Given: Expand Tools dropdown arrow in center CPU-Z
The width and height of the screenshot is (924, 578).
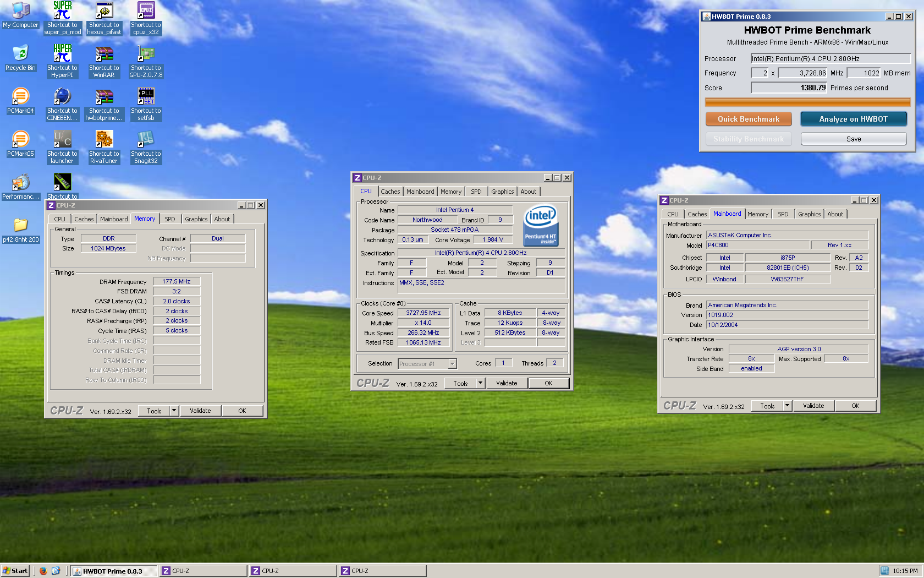Looking at the screenshot, I should (x=480, y=383).
